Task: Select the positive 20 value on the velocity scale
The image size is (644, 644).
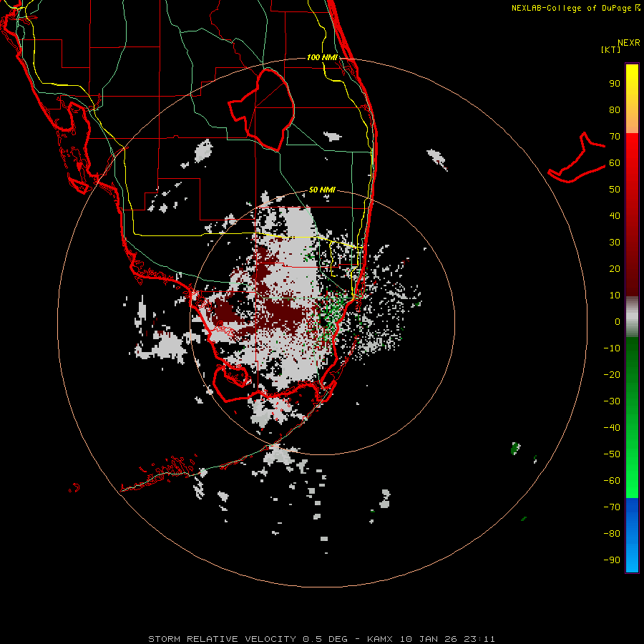Action: click(x=615, y=268)
